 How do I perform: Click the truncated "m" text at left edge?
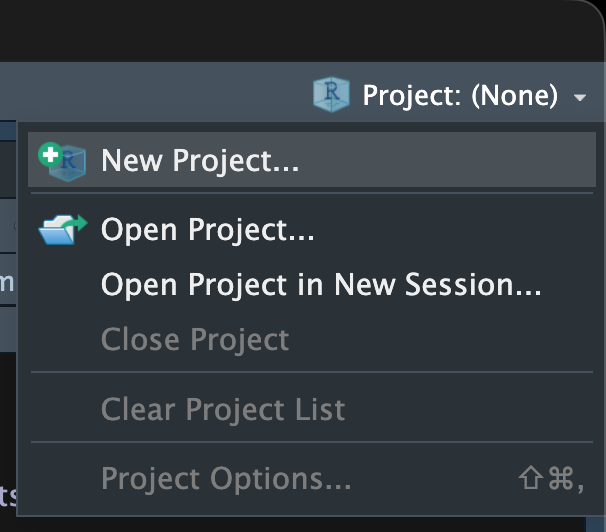coord(6,283)
